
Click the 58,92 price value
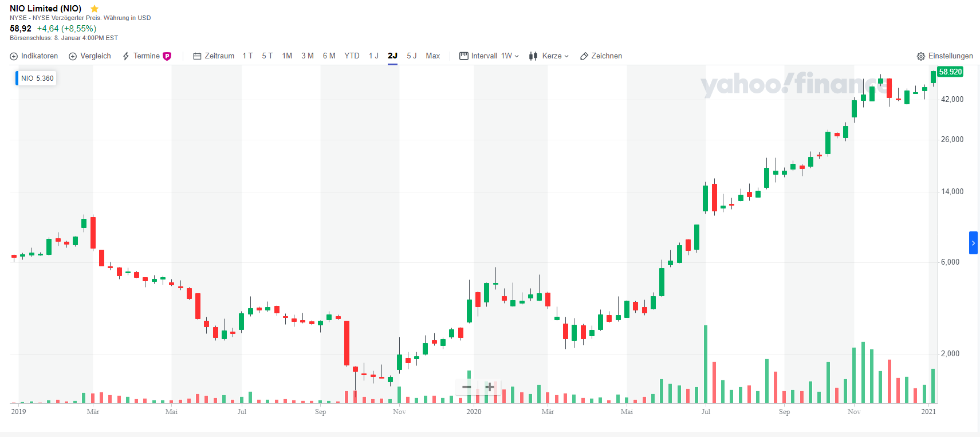point(21,29)
